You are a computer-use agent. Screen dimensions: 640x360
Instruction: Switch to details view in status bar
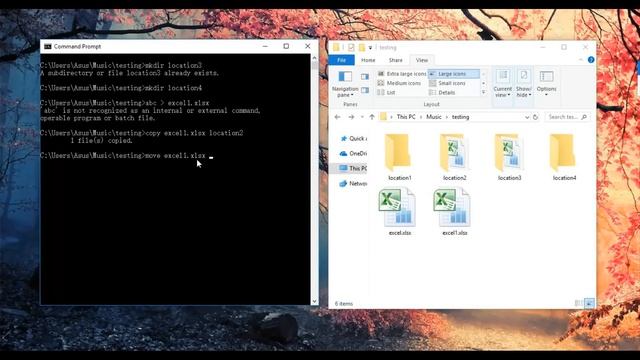578,303
